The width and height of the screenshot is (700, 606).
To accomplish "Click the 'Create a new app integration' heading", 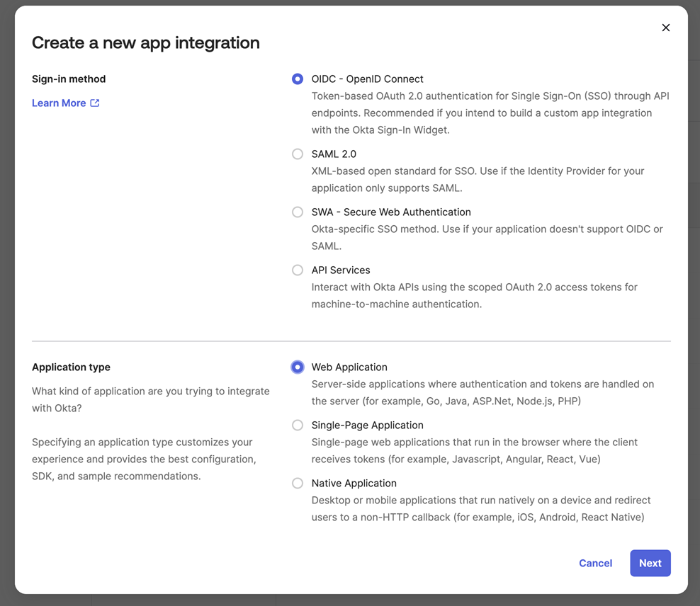I will click(x=146, y=43).
